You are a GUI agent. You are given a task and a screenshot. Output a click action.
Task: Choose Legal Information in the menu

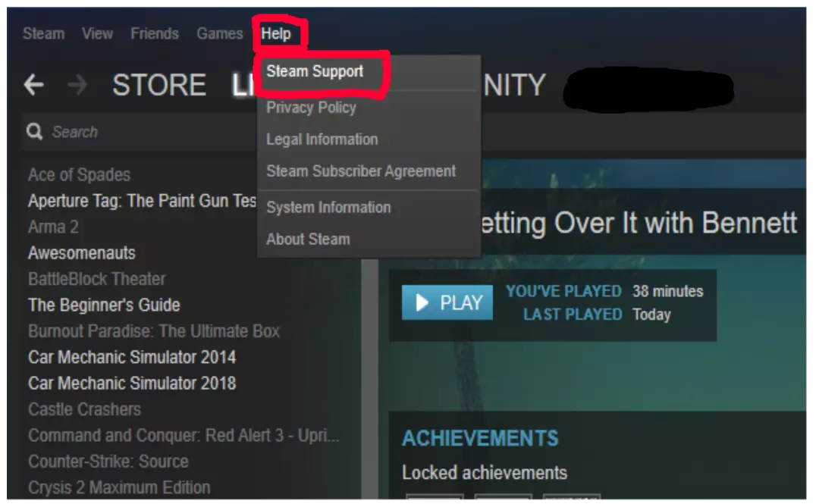pos(322,139)
